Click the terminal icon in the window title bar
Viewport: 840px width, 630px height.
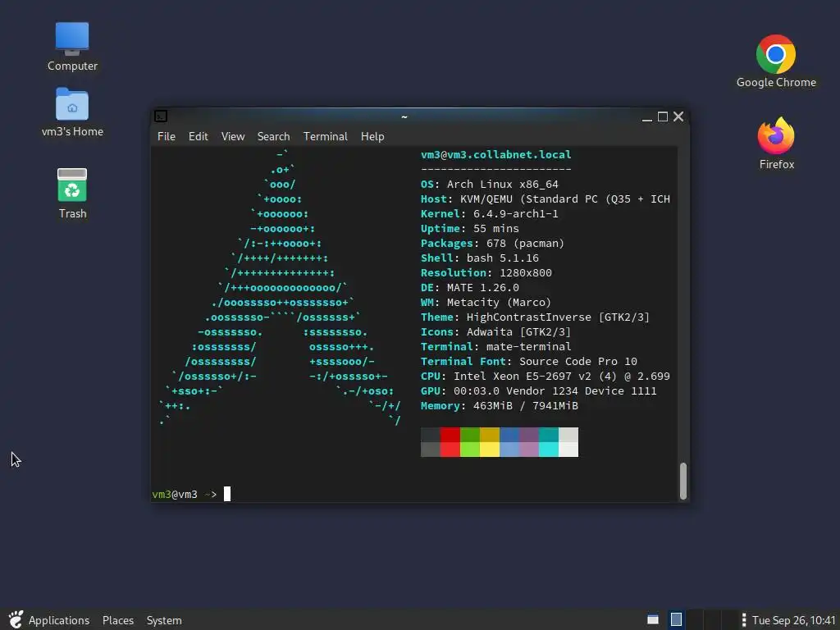pos(161,116)
